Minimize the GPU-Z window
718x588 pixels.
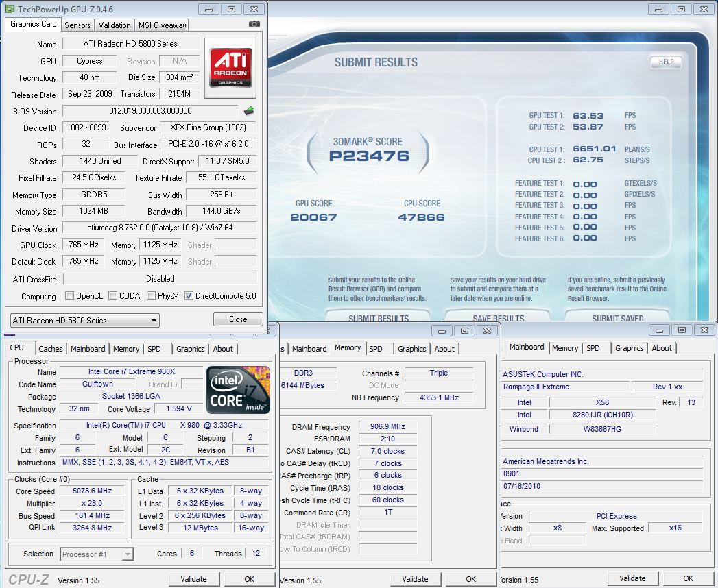[208, 9]
